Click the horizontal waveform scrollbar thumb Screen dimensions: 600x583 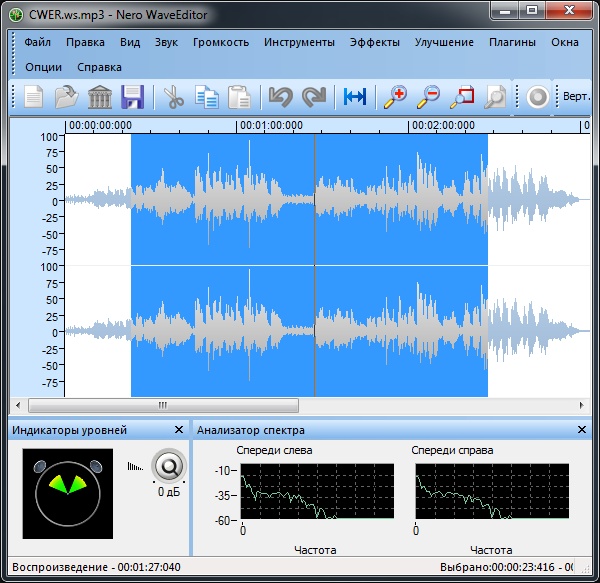pos(163,406)
